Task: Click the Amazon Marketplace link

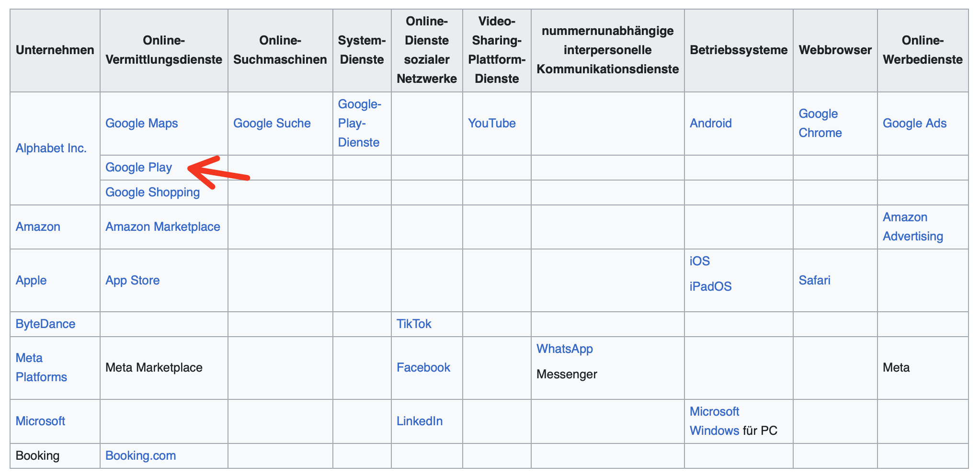Action: click(x=162, y=227)
